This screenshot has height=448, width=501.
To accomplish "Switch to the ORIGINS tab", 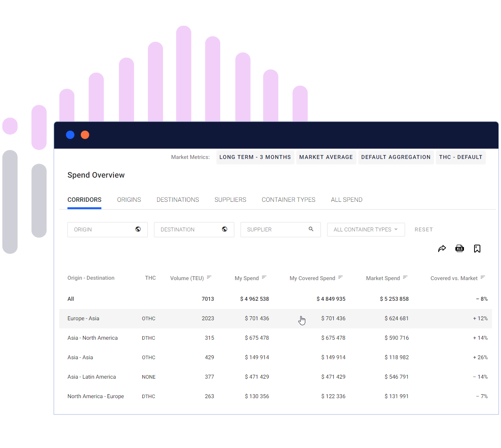I will [129, 199].
